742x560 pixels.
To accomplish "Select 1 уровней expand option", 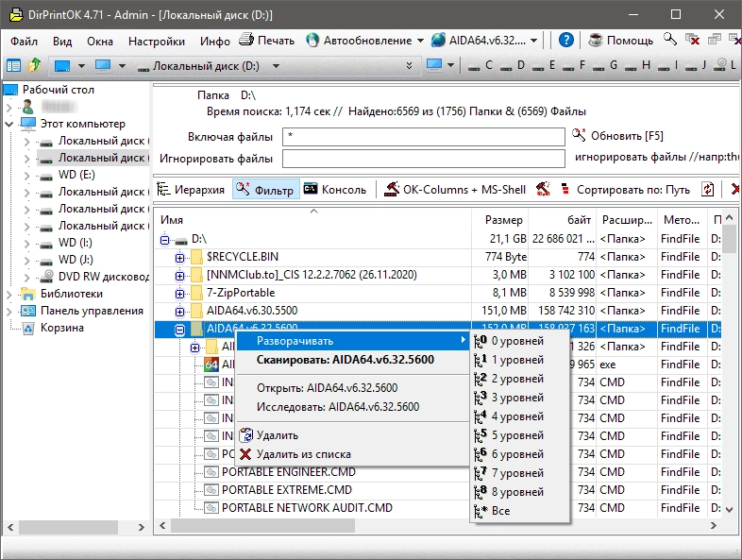I will pyautogui.click(x=519, y=360).
